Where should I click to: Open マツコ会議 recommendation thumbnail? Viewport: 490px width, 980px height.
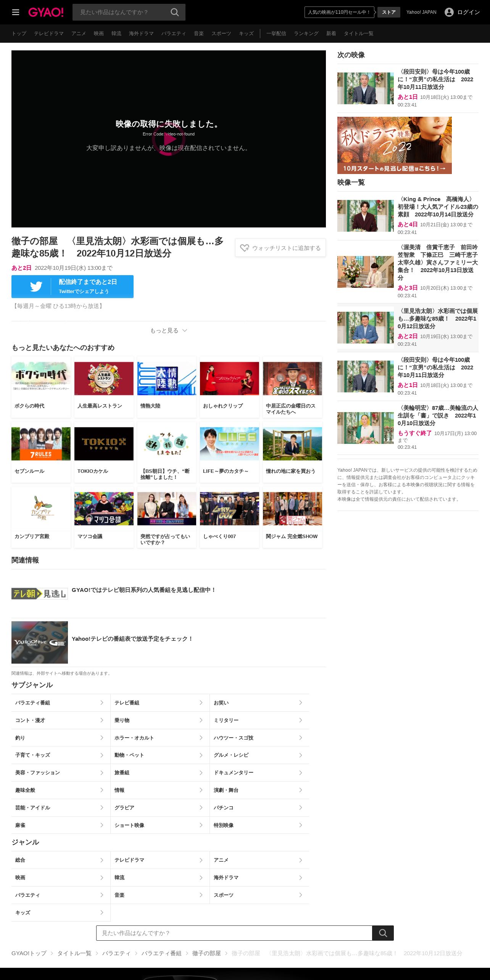tap(104, 509)
